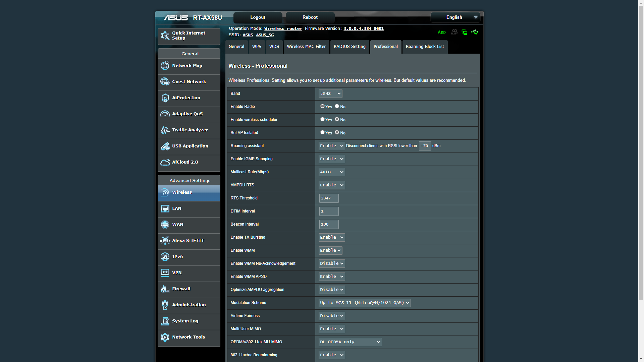Screen dimensions: 644x362
Task: Click the firmware version link
Action: pyautogui.click(x=364, y=28)
